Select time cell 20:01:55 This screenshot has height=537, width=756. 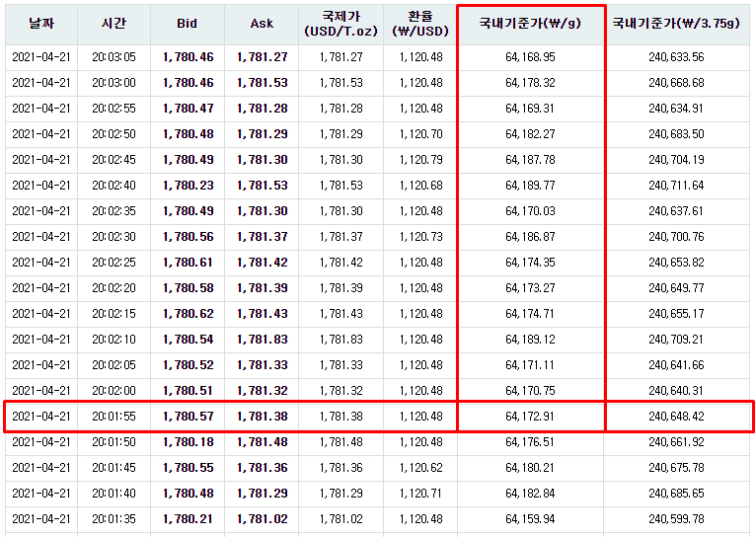[x=113, y=417]
